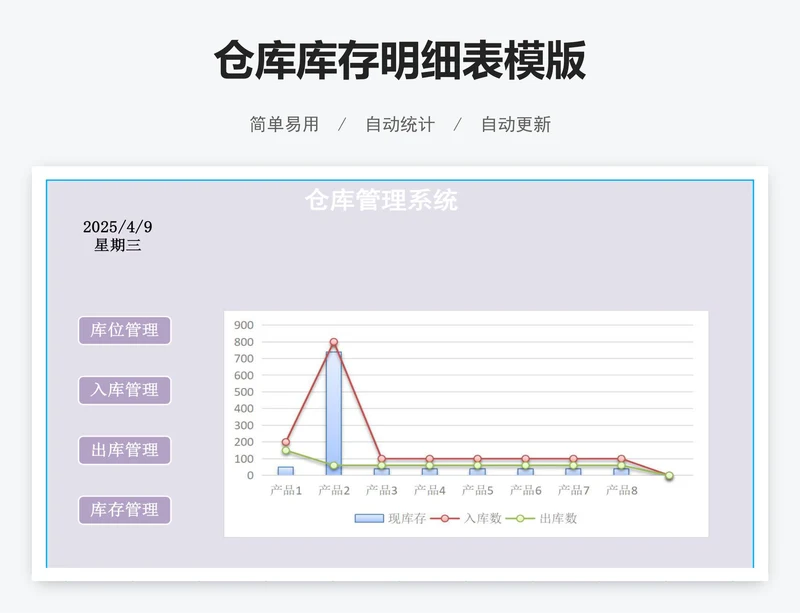
Task: Select the 入库数 legend entry
Action: (x=466, y=519)
